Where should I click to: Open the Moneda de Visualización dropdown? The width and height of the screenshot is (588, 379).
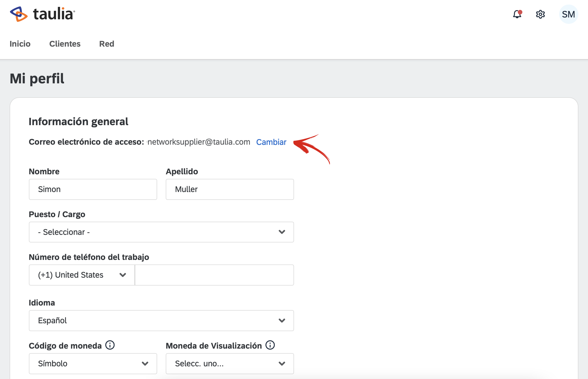230,364
